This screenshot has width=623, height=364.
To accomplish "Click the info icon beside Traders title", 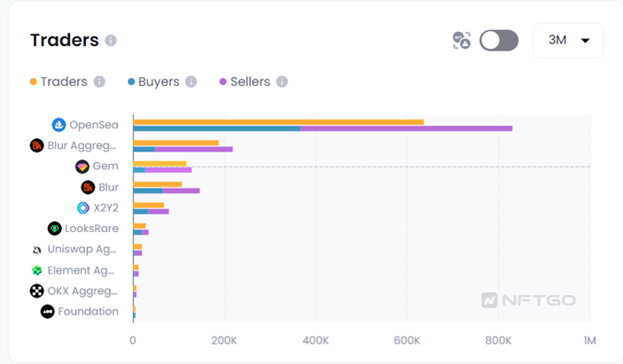I will pos(111,41).
